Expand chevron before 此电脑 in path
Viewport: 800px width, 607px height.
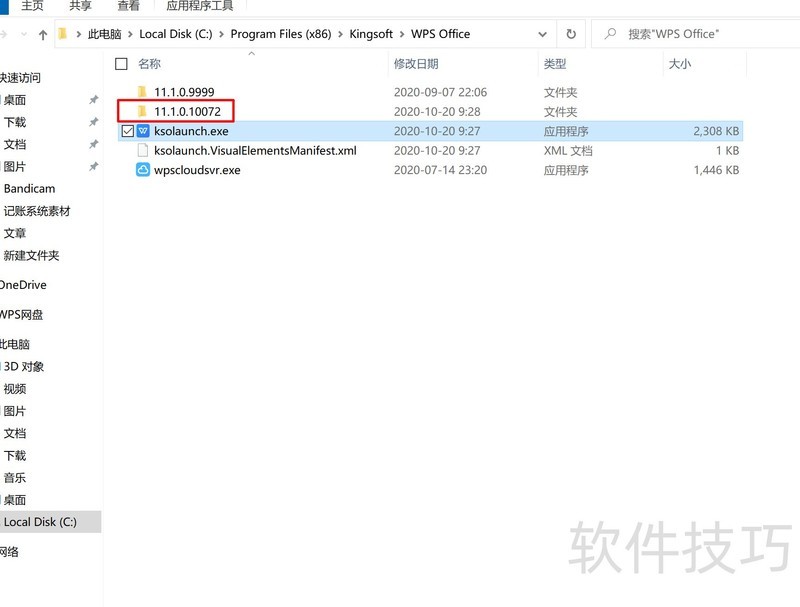[x=79, y=34]
